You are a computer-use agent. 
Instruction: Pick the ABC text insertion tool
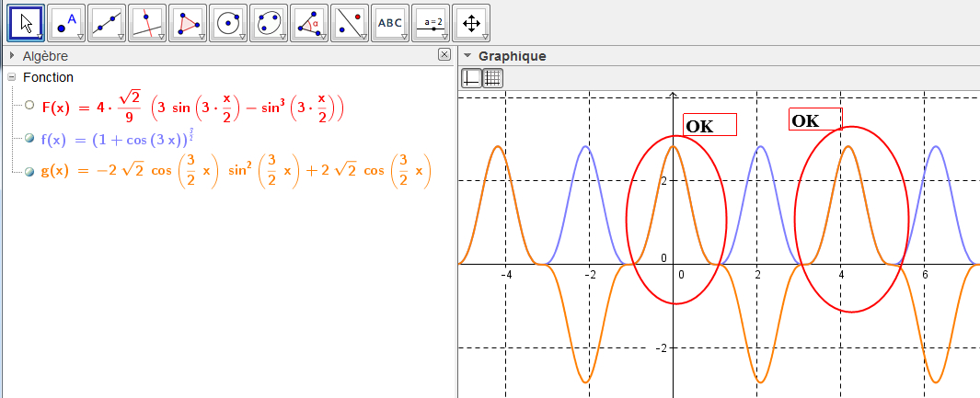(390, 23)
